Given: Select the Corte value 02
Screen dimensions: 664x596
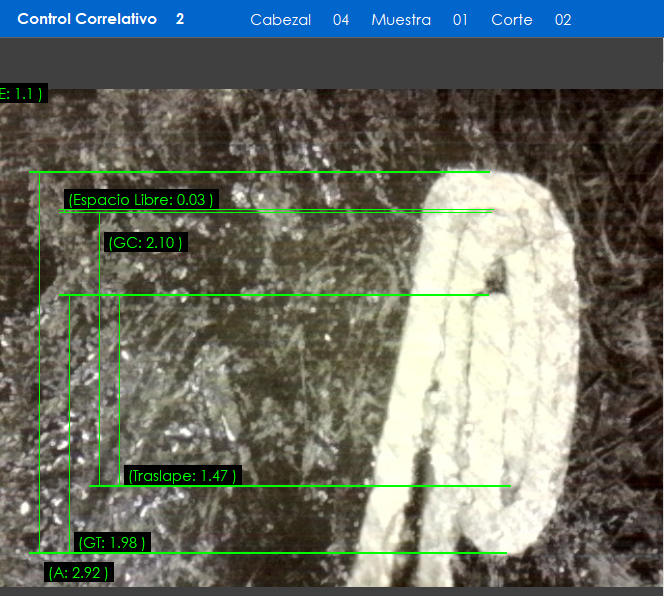Looking at the screenshot, I should [563, 20].
